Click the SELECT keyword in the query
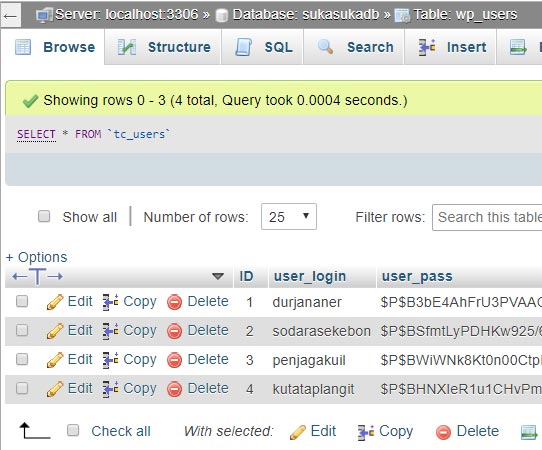The height and width of the screenshot is (450, 542). click(36, 134)
